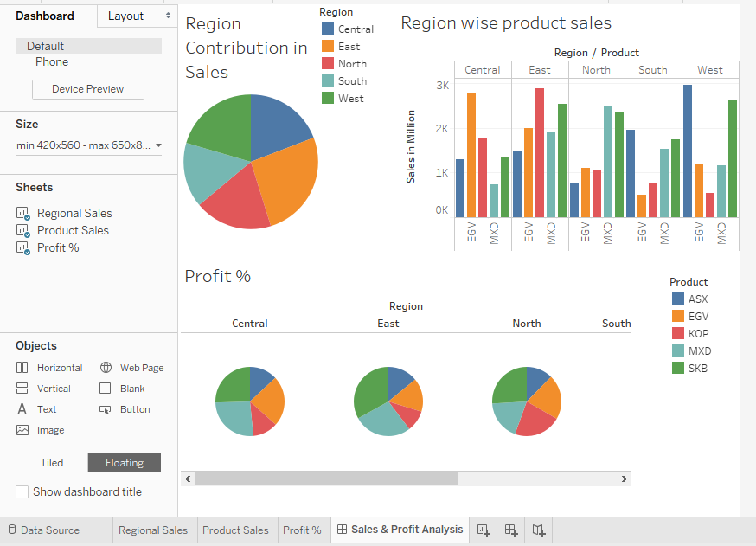The width and height of the screenshot is (756, 546).
Task: Click the Product Sales sheet icon
Action: point(22,230)
